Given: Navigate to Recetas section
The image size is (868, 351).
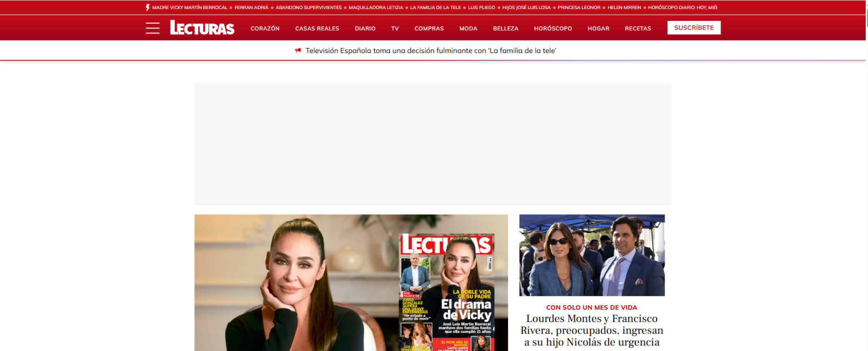Looking at the screenshot, I should 637,28.
